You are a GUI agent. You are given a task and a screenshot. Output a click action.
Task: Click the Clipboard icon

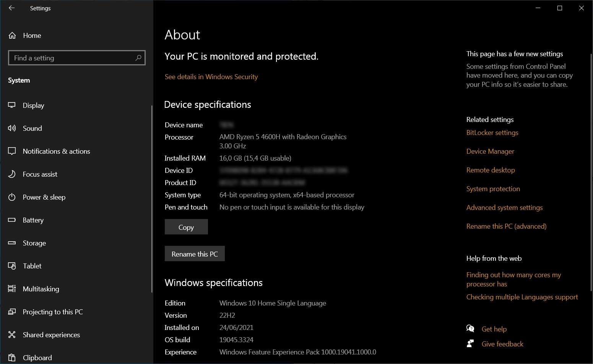(12, 357)
